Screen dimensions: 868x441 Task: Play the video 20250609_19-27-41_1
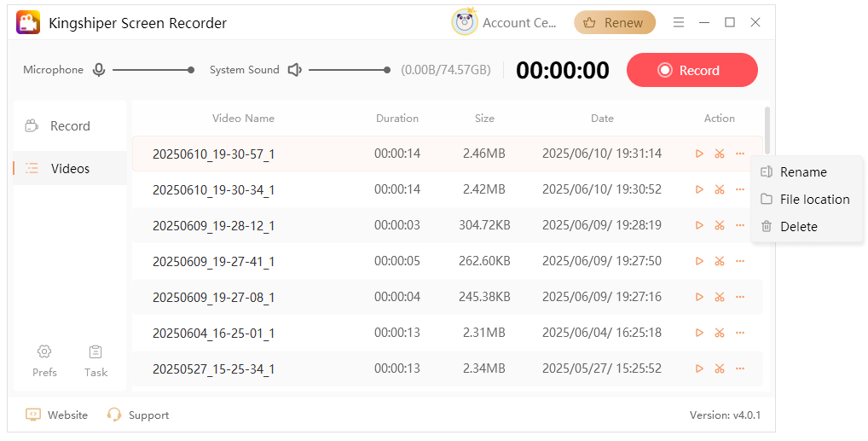[699, 261]
